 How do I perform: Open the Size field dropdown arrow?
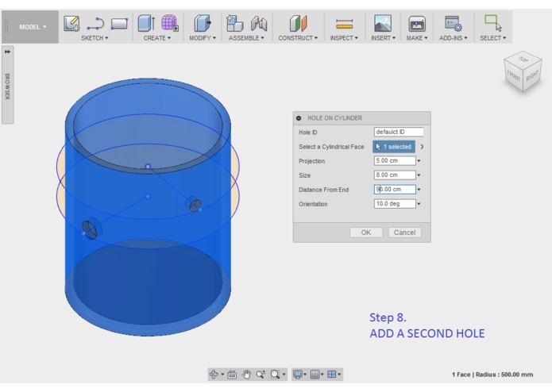tap(419, 175)
